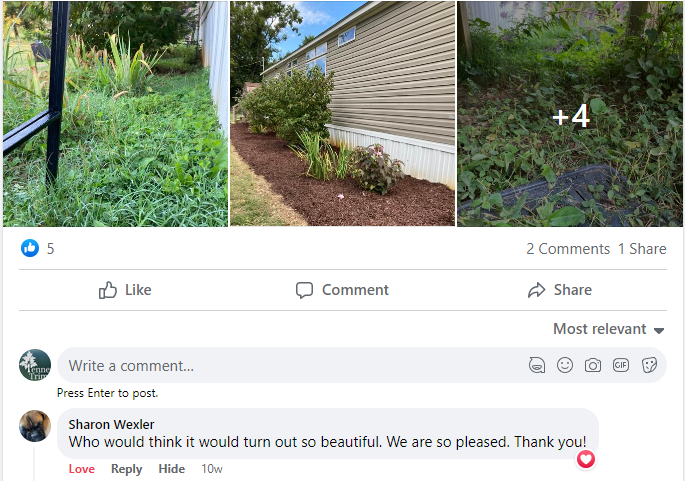Open the sticker picker in comment box
The width and height of the screenshot is (685, 481).
649,365
